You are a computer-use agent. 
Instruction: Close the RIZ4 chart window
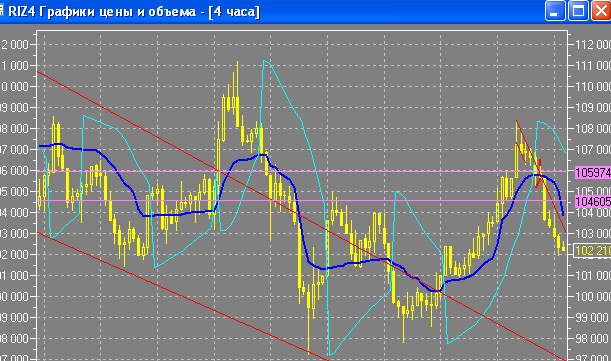[x=601, y=11]
